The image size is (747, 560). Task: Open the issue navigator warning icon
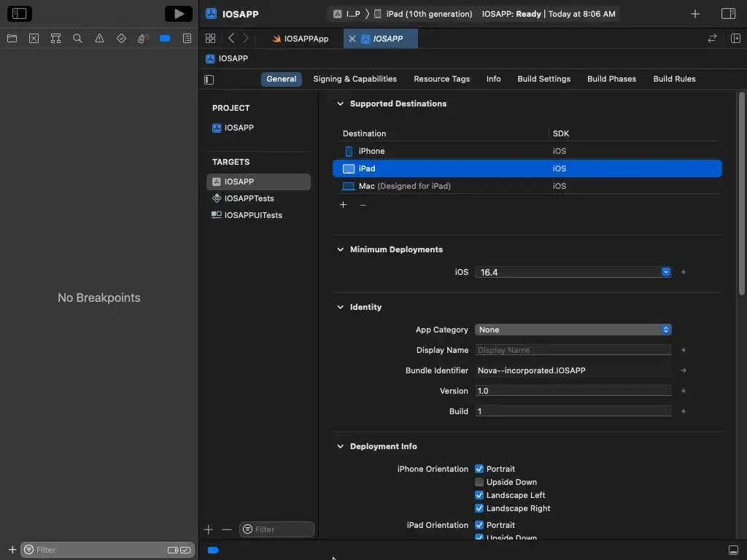click(99, 39)
